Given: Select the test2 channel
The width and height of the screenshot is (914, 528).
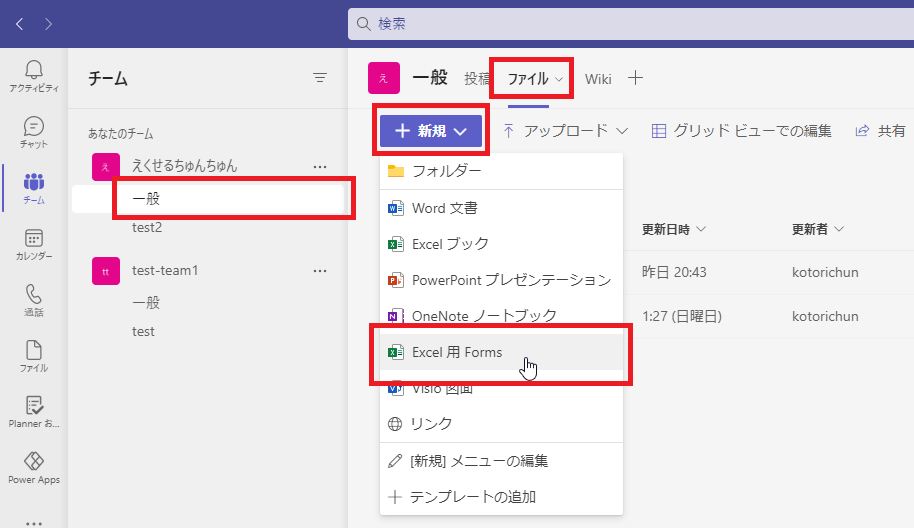Looking at the screenshot, I should [147, 227].
